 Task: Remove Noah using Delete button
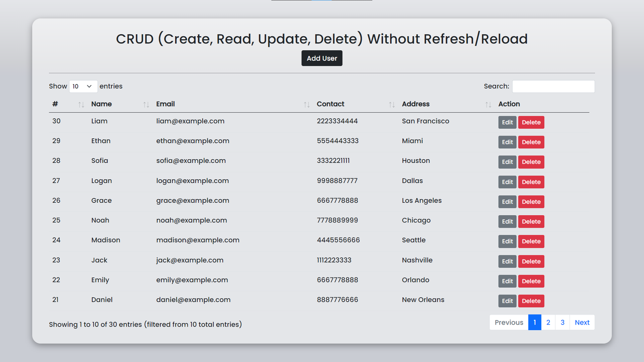point(531,222)
